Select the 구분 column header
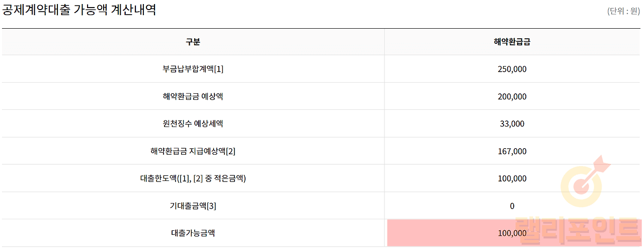 coord(193,42)
